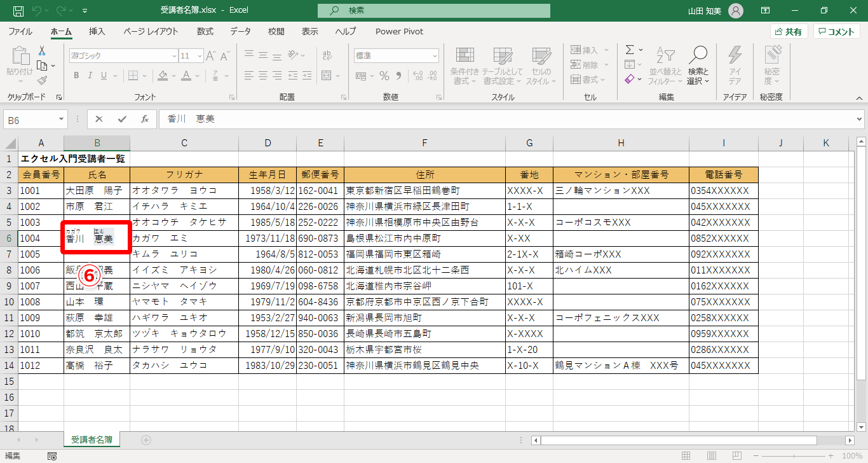
Task: Click the 検索 search box in the title bar
Action: (434, 11)
